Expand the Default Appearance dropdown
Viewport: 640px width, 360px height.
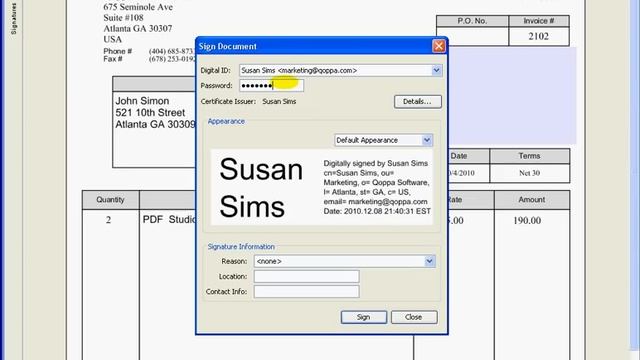click(x=427, y=140)
